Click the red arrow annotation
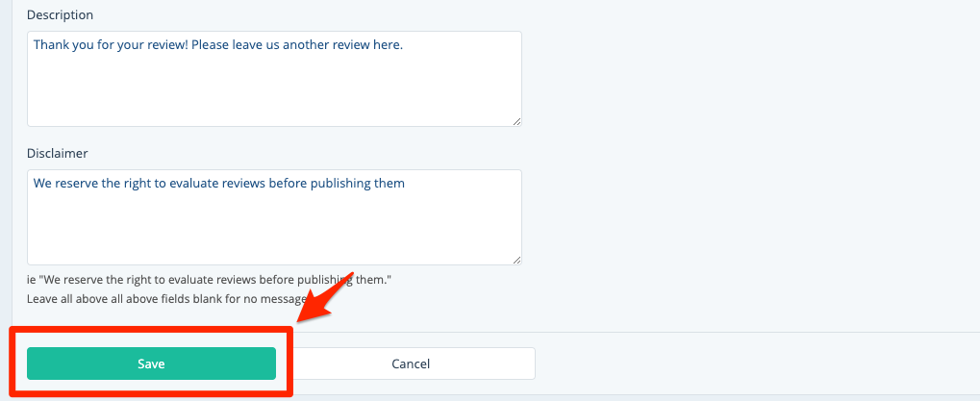Image resolution: width=980 pixels, height=401 pixels. pos(327,293)
